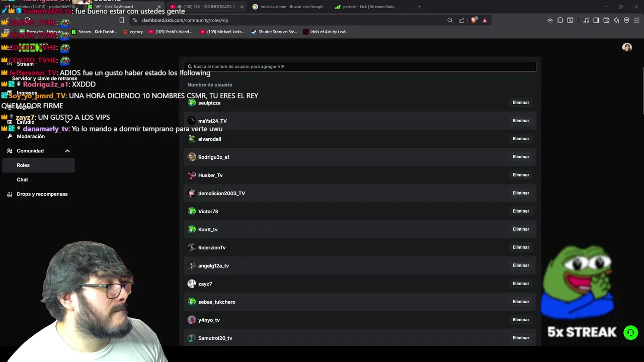Click Eliminar for Victor78
The height and width of the screenshot is (362, 644).
click(x=521, y=211)
